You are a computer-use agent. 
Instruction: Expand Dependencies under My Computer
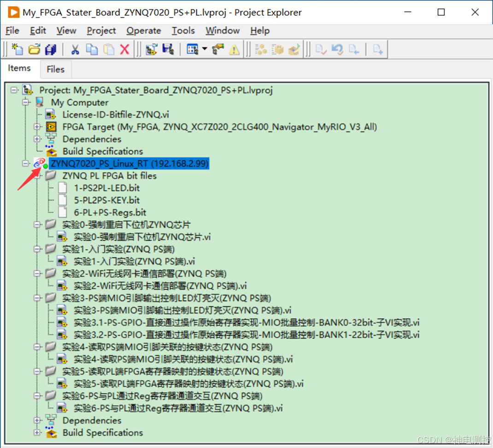coord(37,139)
